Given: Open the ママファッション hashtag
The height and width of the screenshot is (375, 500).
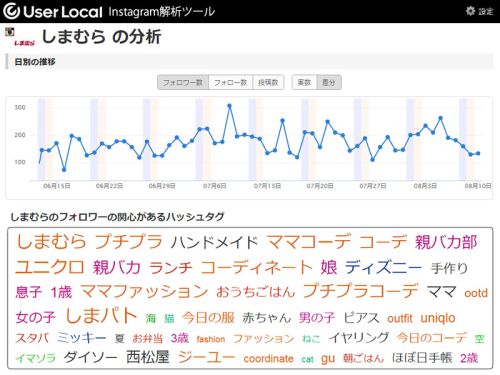Looking at the screenshot, I should coord(145,292).
